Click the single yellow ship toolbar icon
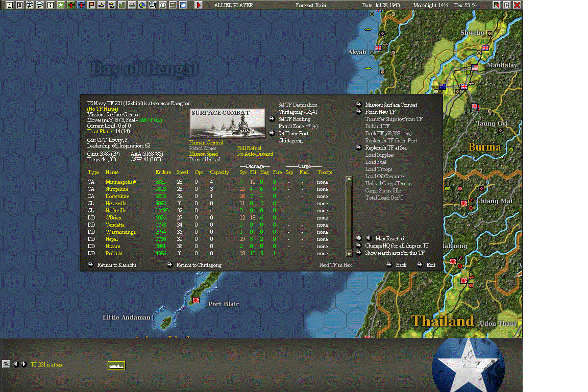 (101, 5)
